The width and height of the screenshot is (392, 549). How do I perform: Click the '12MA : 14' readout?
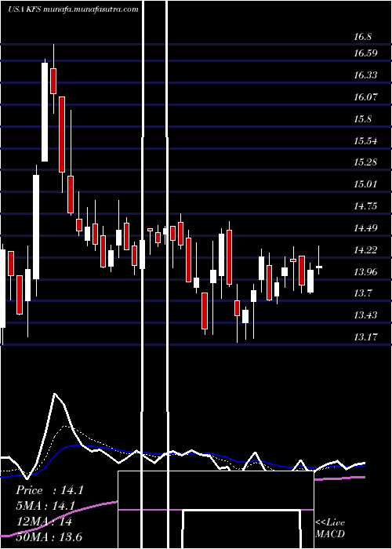coord(44,522)
